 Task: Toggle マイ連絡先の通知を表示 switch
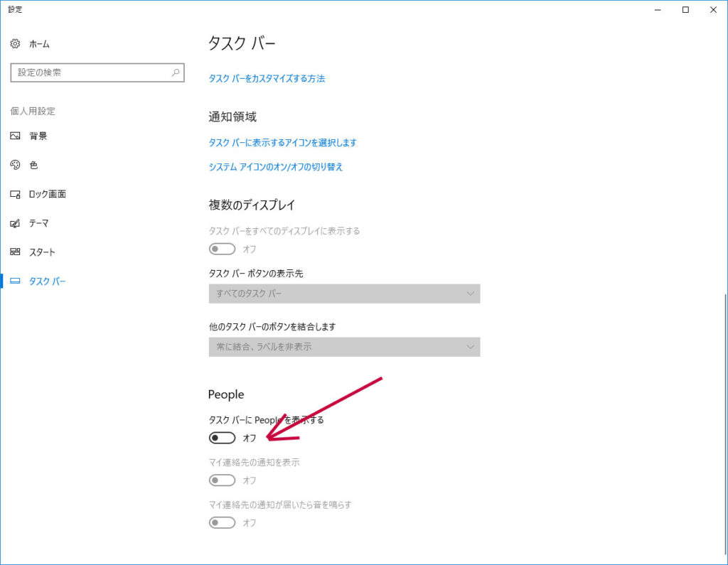click(x=222, y=480)
